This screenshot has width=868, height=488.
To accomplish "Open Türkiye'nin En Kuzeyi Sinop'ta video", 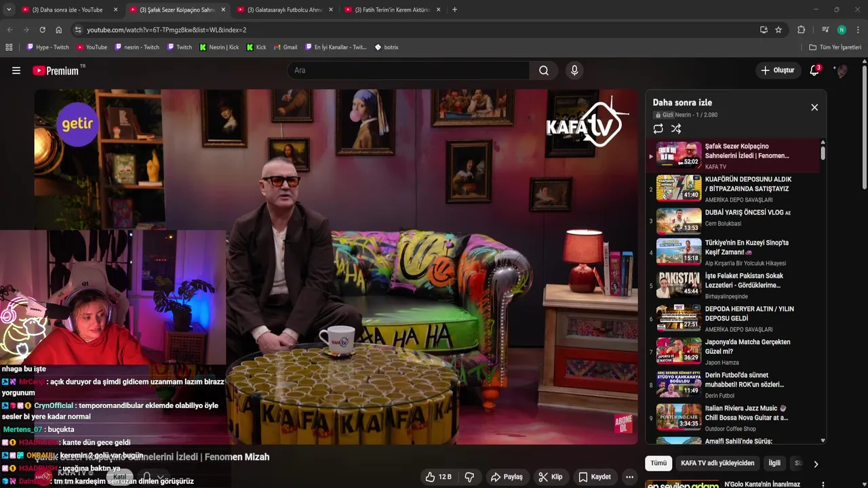I will tap(732, 252).
